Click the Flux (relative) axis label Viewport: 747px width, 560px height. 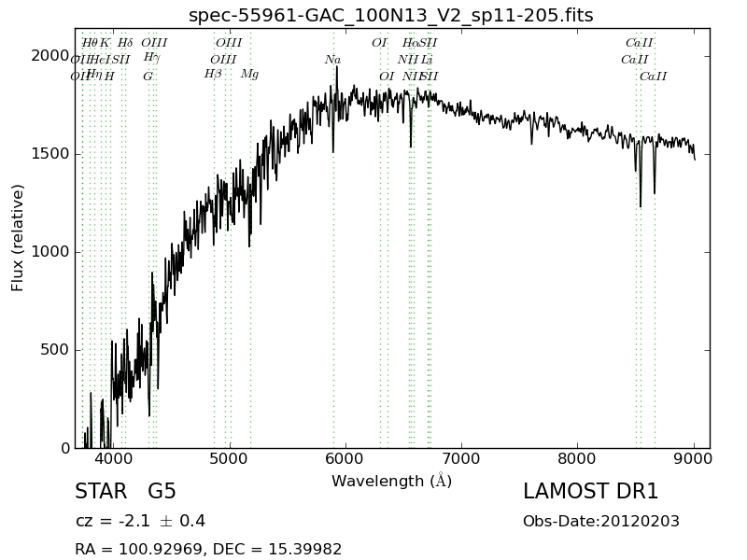[x=17, y=238]
